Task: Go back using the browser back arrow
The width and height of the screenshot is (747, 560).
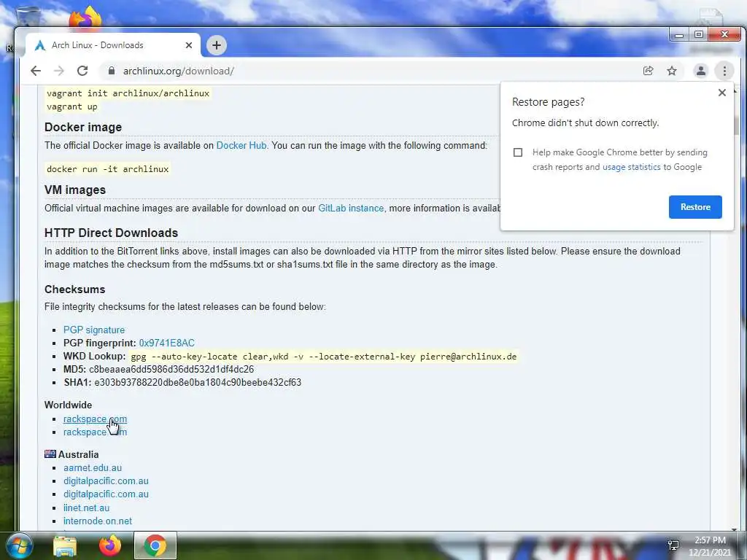Action: [36, 71]
